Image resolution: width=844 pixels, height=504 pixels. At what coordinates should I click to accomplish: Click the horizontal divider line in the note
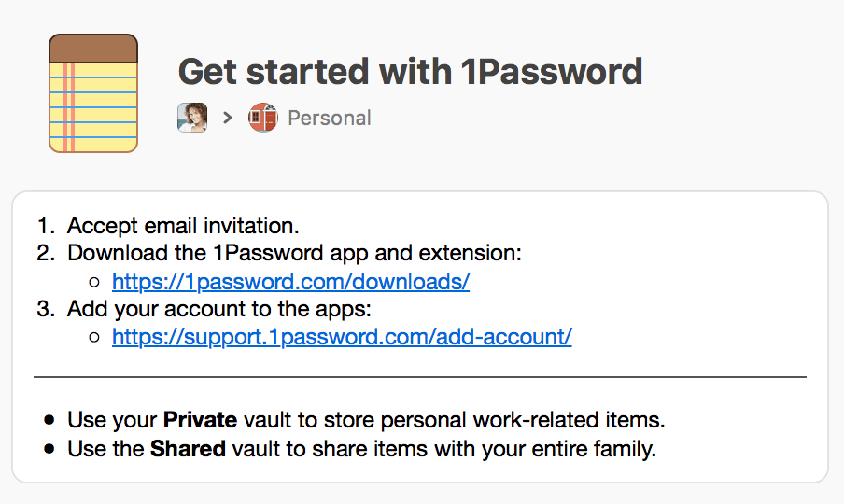tap(420, 377)
